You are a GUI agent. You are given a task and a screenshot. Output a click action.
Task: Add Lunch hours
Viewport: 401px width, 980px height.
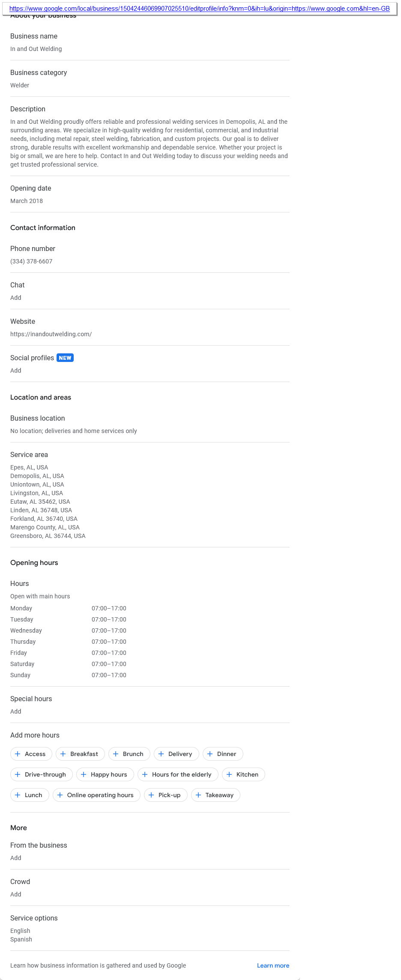pos(30,795)
